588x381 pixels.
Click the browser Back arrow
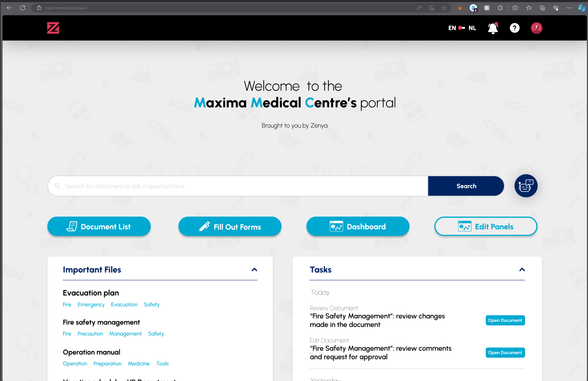(9, 8)
